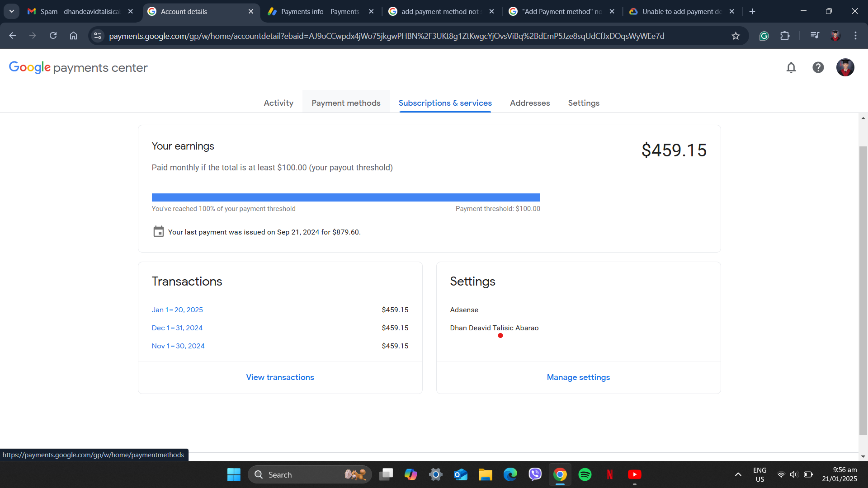Open the media control toolbar icon

click(815, 36)
